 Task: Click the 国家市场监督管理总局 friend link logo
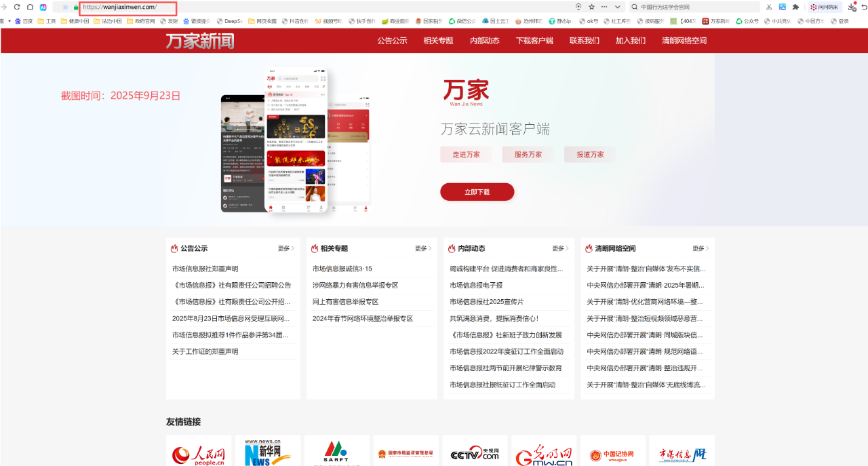pos(406,452)
